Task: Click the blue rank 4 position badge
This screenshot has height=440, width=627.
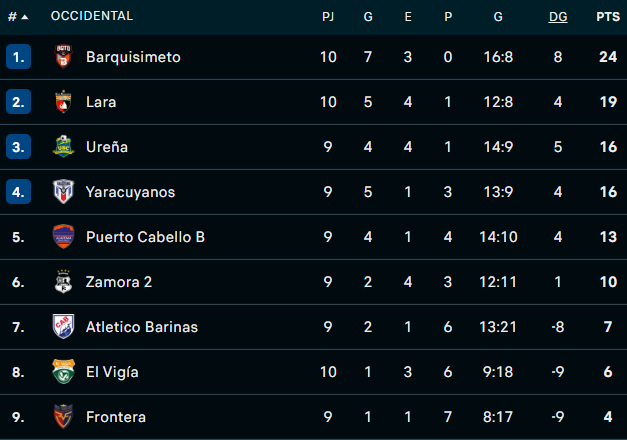Action: tap(19, 192)
